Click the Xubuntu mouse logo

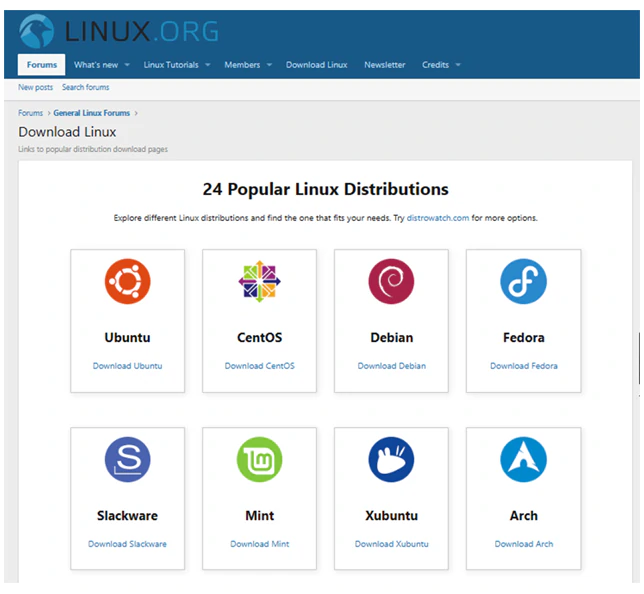[391, 459]
